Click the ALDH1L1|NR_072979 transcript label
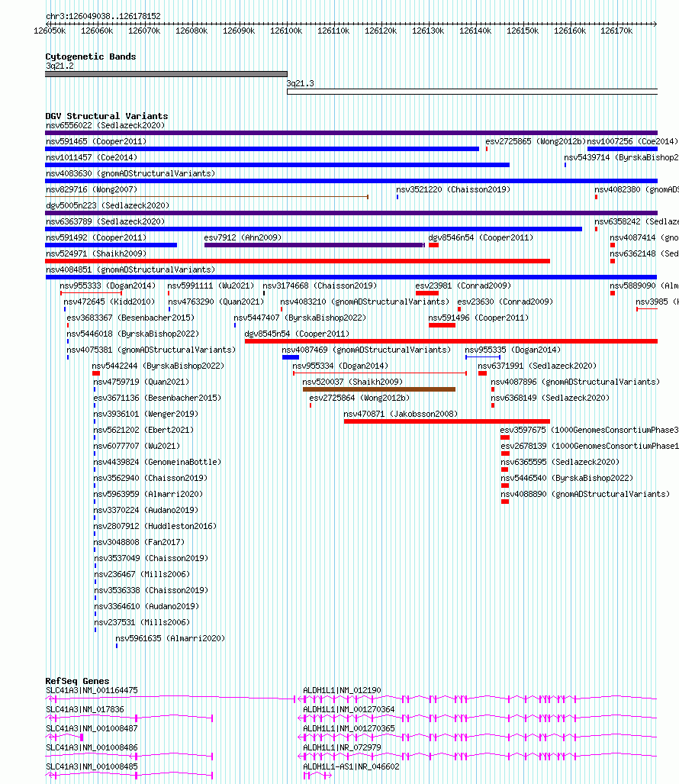 343,747
